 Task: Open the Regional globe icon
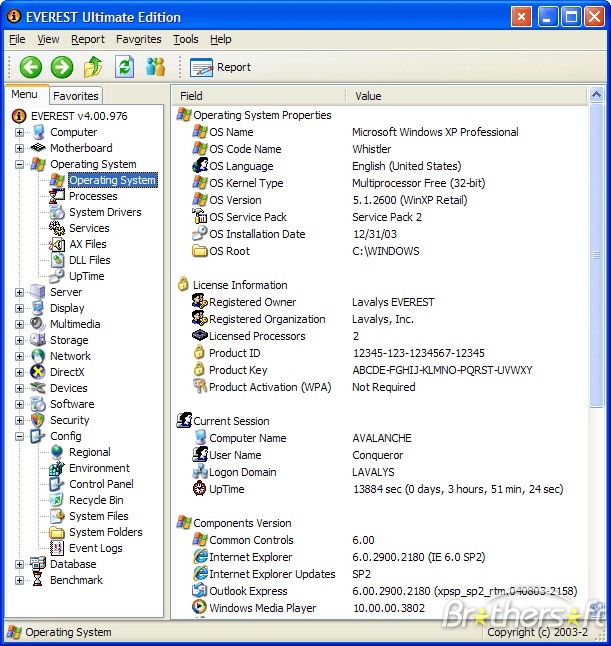coord(57,452)
